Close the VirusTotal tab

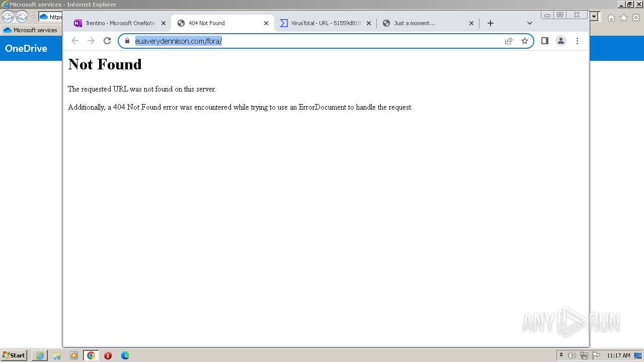369,23
